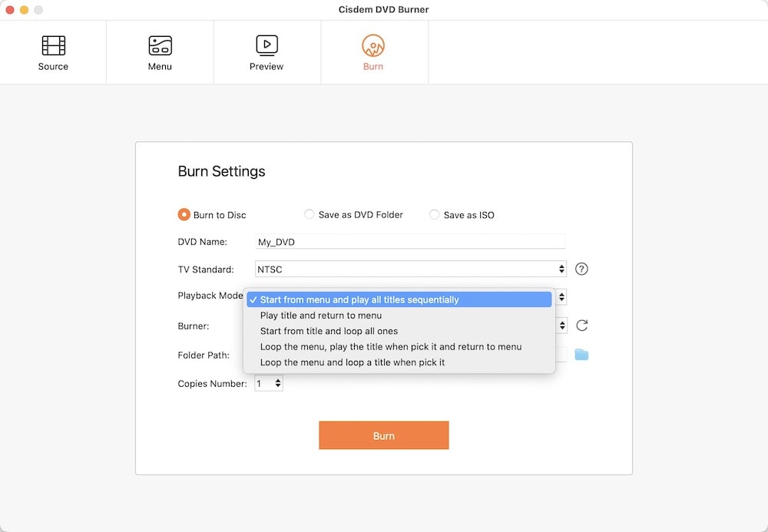This screenshot has width=768, height=532.
Task: Open the Folder Path browse folder icon
Action: 581,355
